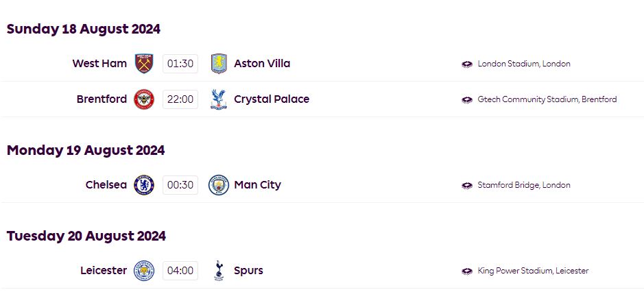The width and height of the screenshot is (644, 292).
Task: Click King Power Stadium, Leicester venue text
Action: [x=533, y=271]
